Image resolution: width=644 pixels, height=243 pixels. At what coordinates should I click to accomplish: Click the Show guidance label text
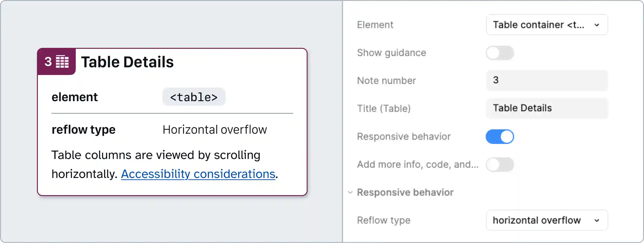(x=391, y=53)
